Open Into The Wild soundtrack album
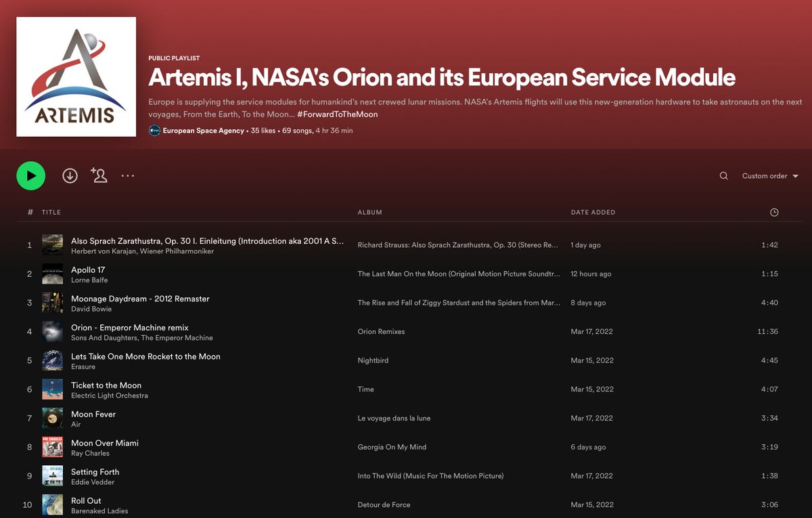Image resolution: width=812 pixels, height=518 pixels. [430, 476]
